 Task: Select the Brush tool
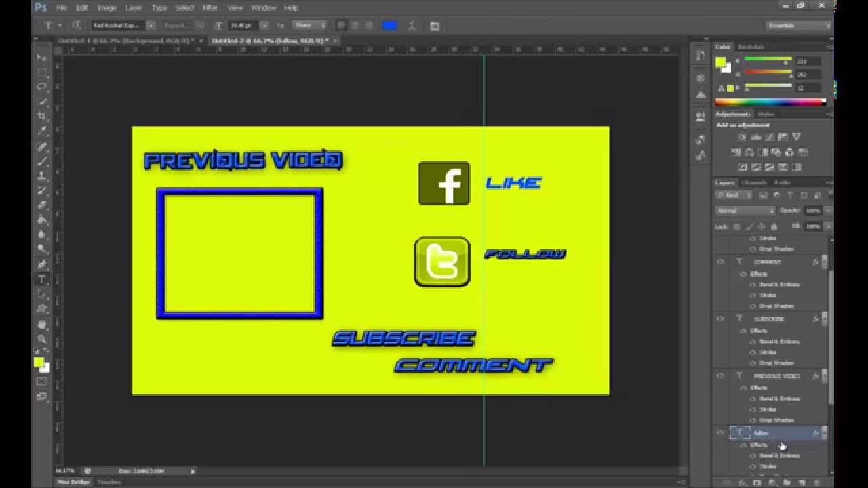(42, 161)
